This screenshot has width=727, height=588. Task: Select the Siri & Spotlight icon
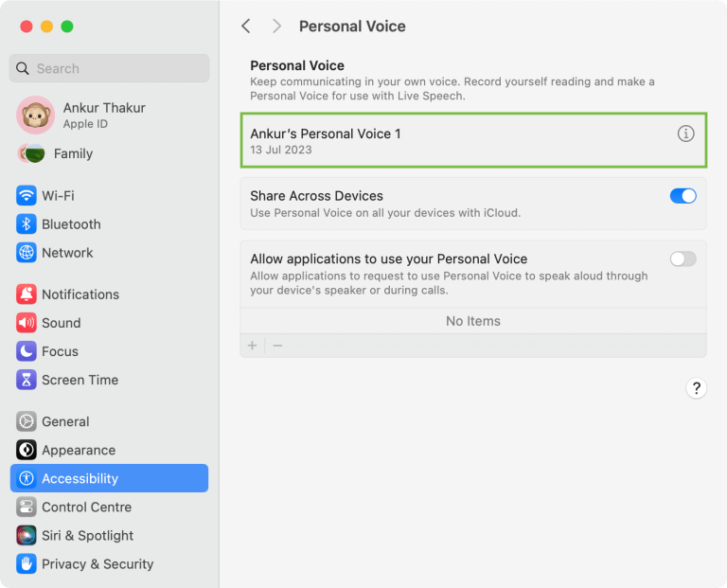[27, 536]
